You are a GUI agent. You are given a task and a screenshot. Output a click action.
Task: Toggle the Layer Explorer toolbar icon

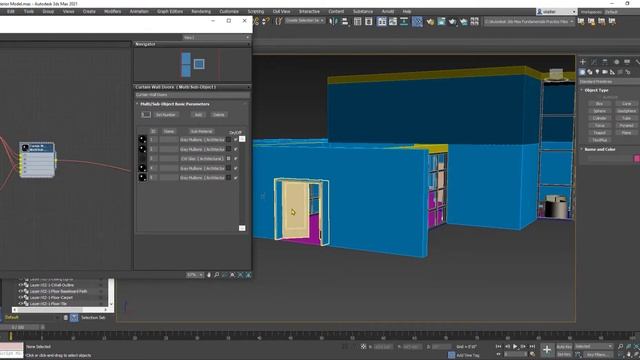point(369,22)
